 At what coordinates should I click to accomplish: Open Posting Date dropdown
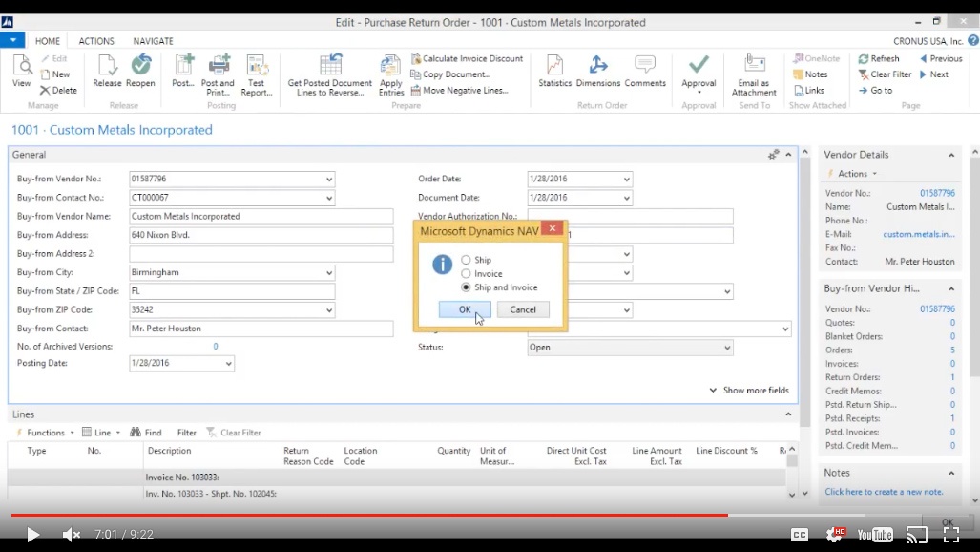point(229,364)
